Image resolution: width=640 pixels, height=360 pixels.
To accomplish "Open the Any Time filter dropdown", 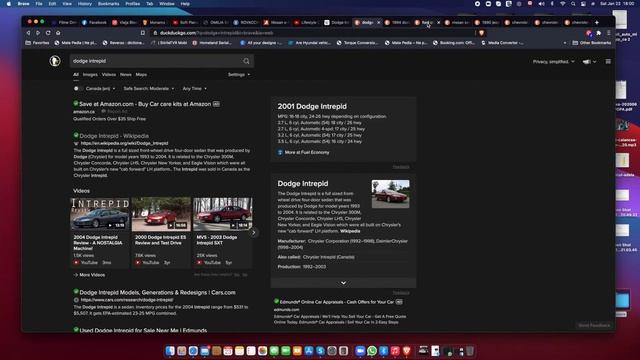I will tap(194, 89).
